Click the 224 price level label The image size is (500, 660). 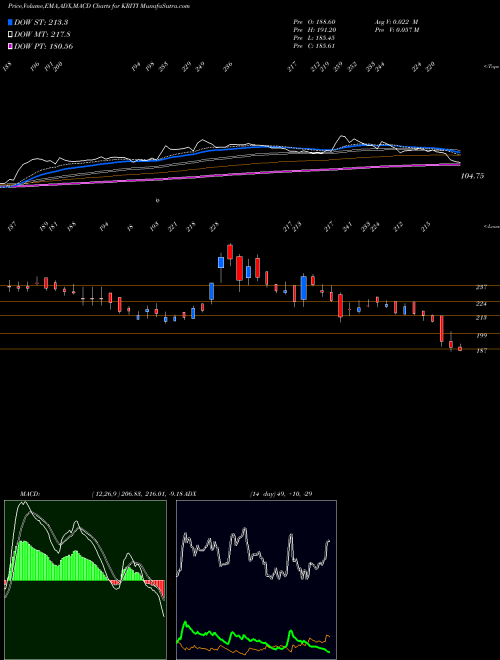point(481,303)
